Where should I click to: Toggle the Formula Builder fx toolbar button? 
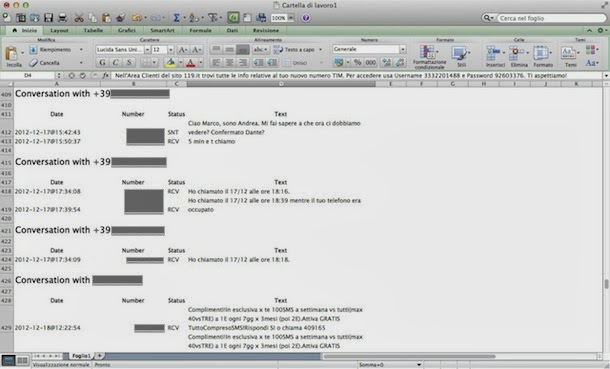pyautogui.click(x=233, y=17)
